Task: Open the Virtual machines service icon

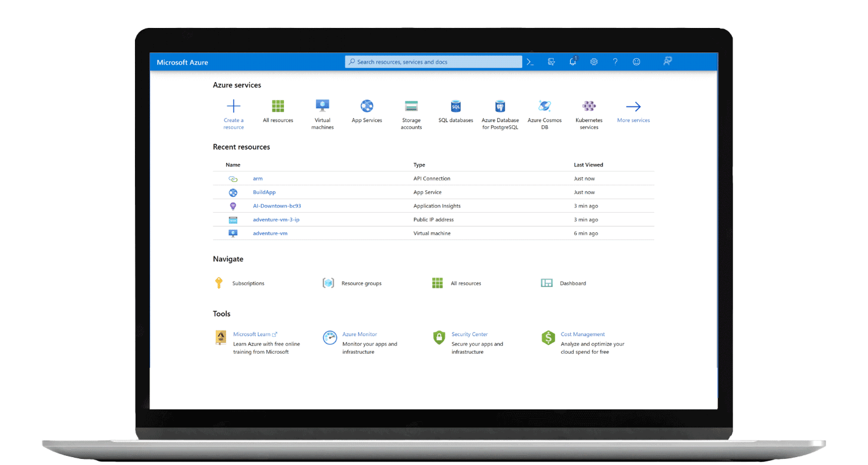Action: pos(322,106)
